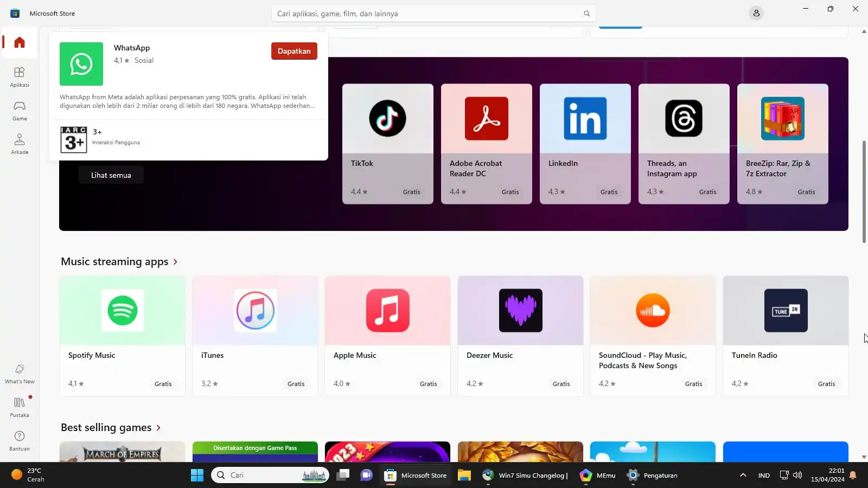The width and height of the screenshot is (868, 488).
Task: Click the vertical scrollbar thumb
Action: [864, 191]
